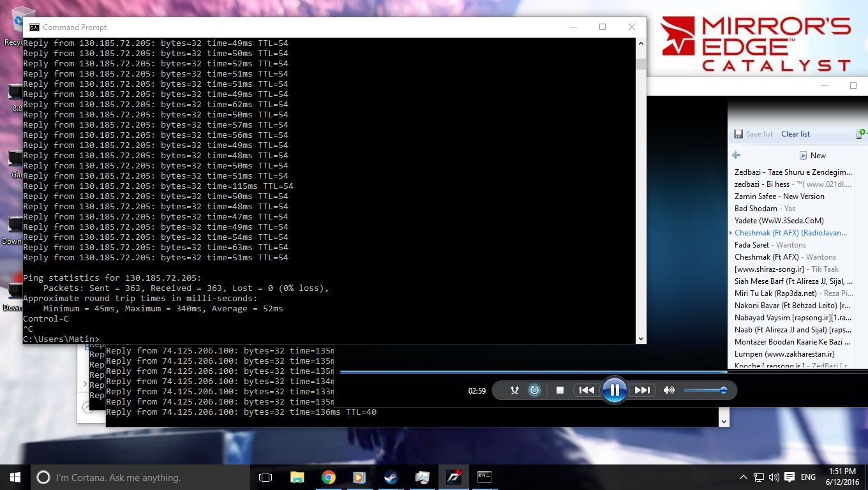Select 'Nabayad Vaysim' track

793,318
